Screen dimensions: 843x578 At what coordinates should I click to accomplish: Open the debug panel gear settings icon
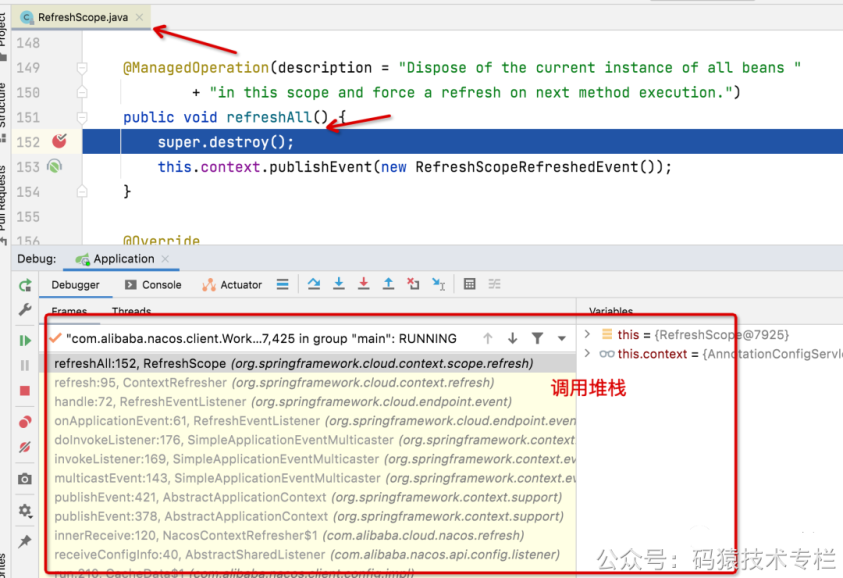point(25,510)
